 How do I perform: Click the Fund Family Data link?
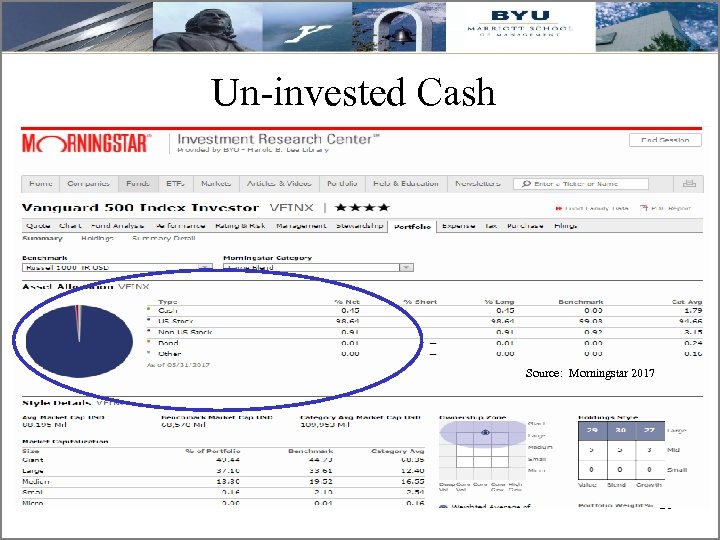pyautogui.click(x=596, y=208)
